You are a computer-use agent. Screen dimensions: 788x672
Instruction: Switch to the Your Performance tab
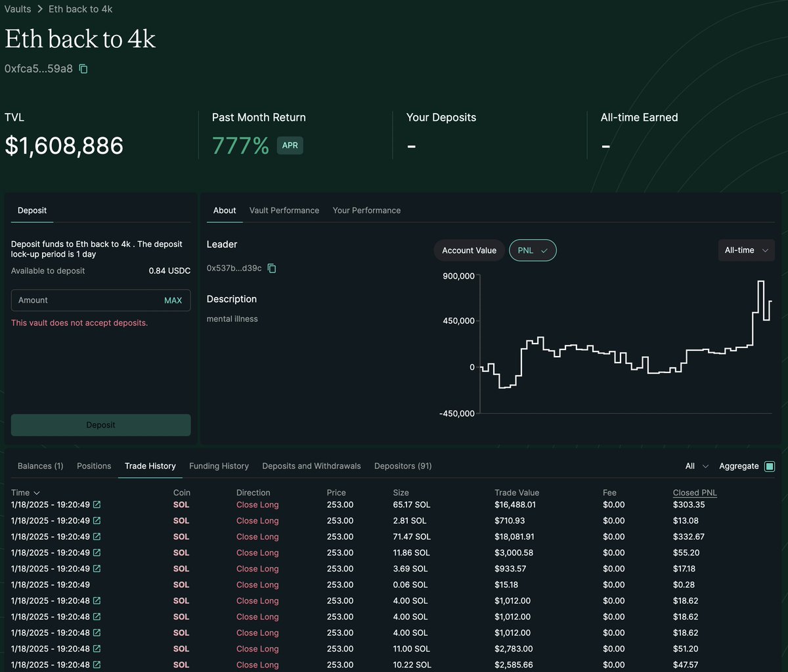366,210
